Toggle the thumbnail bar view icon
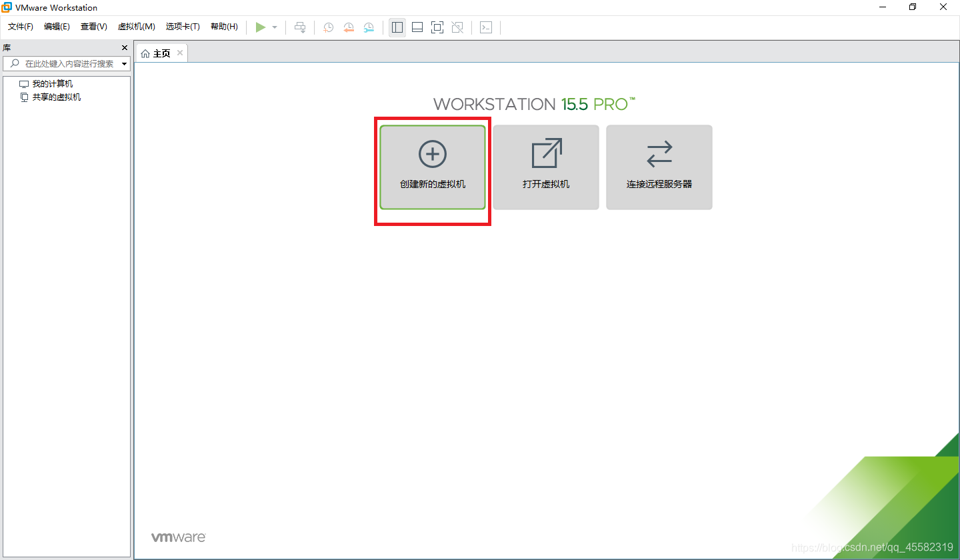960x560 pixels. point(417,27)
